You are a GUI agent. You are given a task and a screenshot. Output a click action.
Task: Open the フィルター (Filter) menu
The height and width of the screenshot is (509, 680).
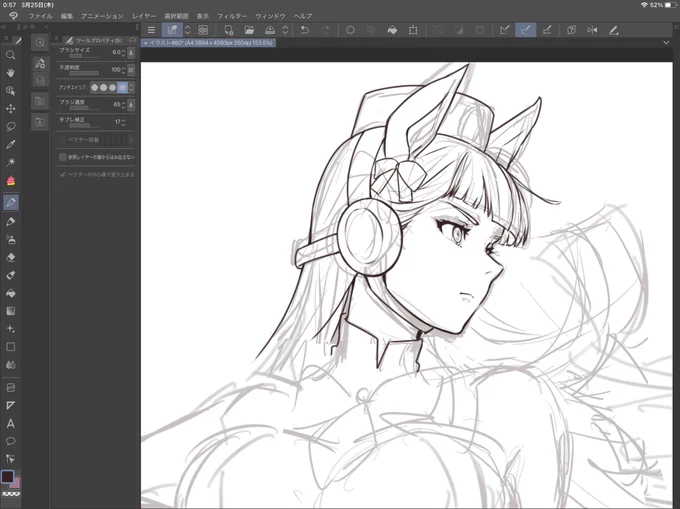pyautogui.click(x=232, y=16)
